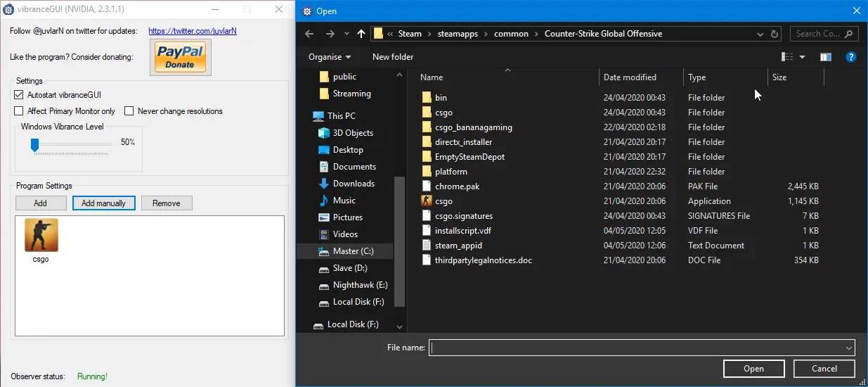
Task: Create a New folder
Action: coord(393,57)
